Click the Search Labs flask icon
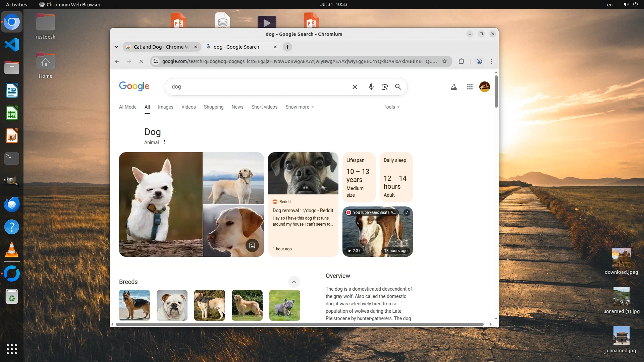Screen dimensions: 644x362 click(453, 87)
